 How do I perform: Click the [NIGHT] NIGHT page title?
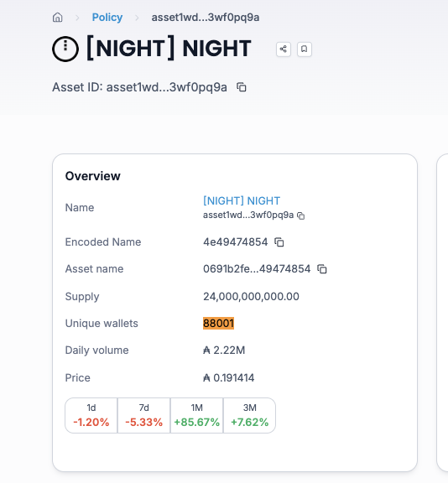169,49
